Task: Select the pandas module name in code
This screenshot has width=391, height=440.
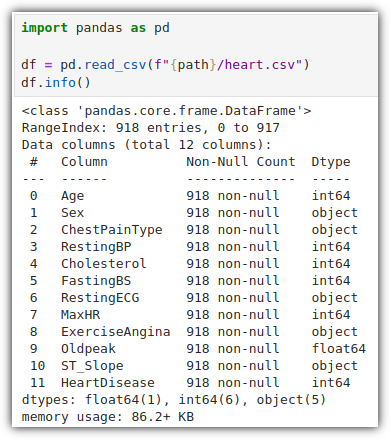Action: (99, 29)
